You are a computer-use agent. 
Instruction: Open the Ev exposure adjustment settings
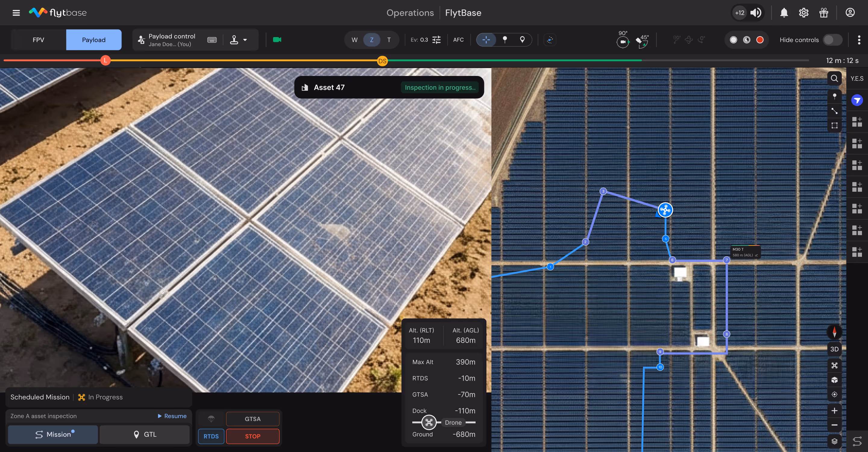point(436,40)
